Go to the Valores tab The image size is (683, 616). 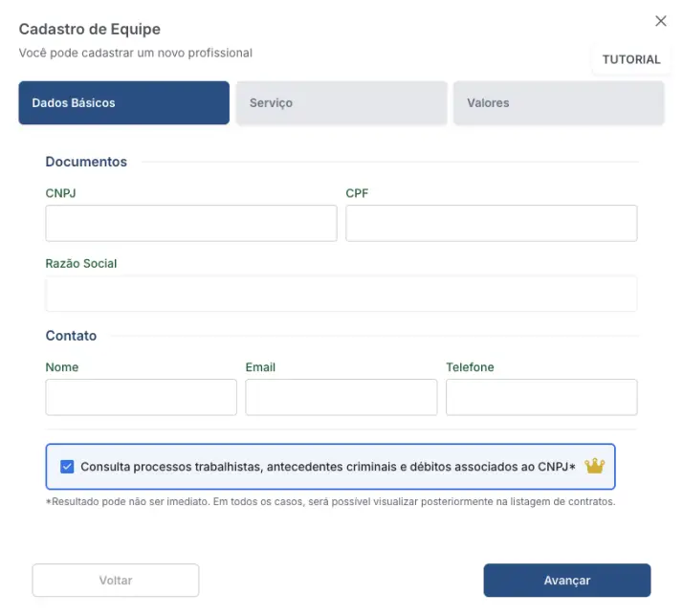click(x=559, y=103)
